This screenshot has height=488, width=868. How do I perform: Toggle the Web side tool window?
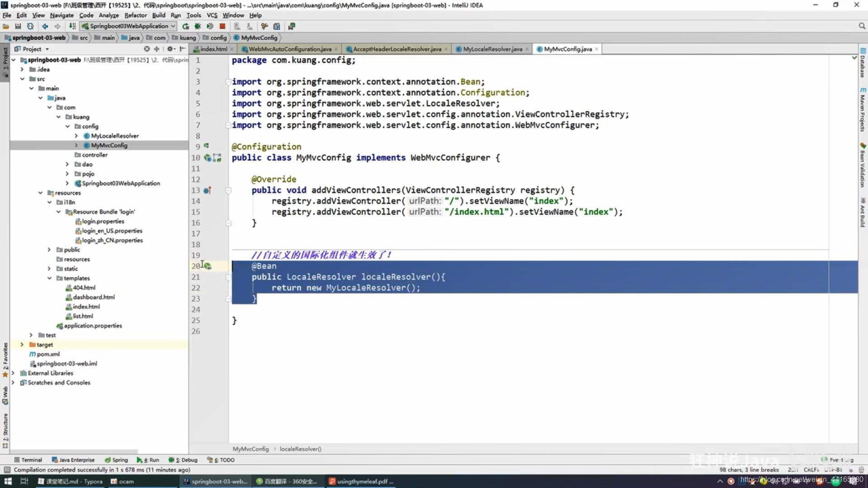(x=5, y=395)
